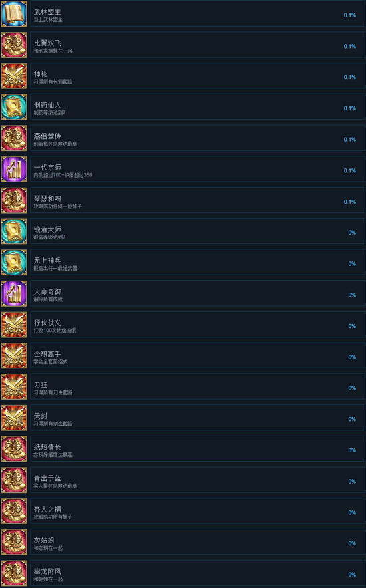Click the 制药仙人 teal scroll icon
Image resolution: width=366 pixels, height=588 pixels.
click(x=14, y=107)
